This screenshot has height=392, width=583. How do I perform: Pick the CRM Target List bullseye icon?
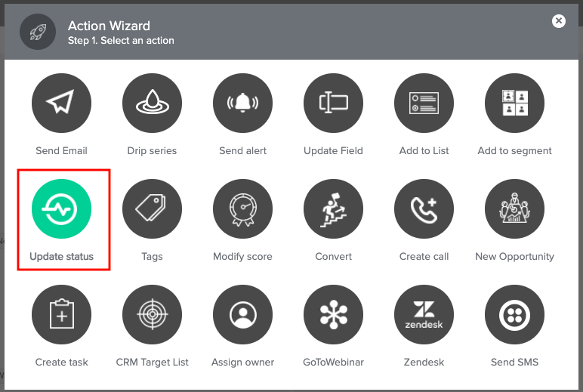coord(152,314)
